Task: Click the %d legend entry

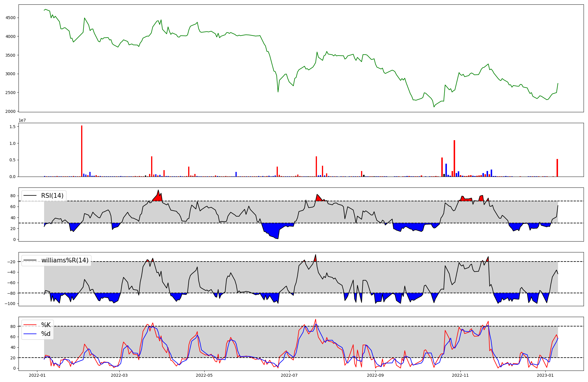Action: point(46,334)
